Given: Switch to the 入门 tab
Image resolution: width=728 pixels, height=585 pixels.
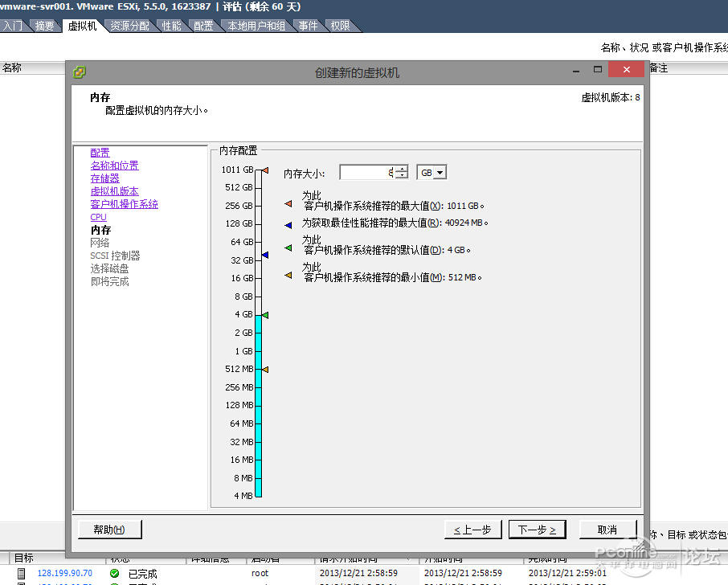Looking at the screenshot, I should (13, 26).
